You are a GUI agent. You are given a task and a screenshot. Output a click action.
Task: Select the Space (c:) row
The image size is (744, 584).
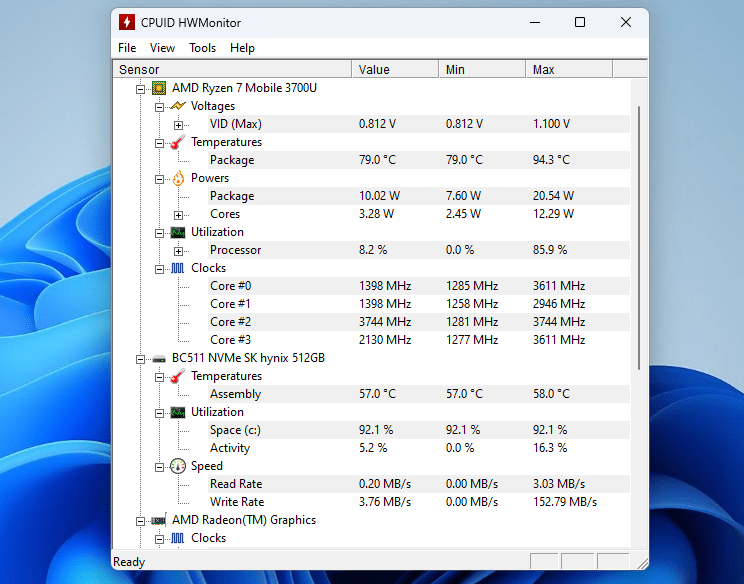click(x=418, y=430)
